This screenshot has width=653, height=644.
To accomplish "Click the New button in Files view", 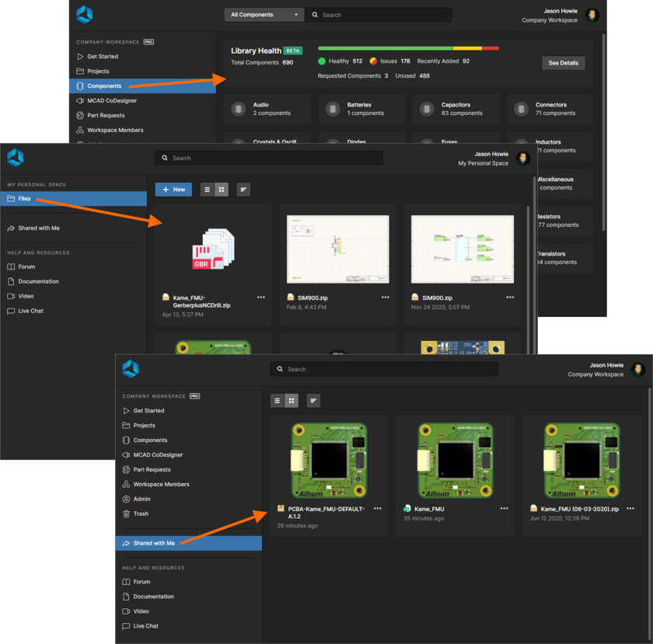I will click(173, 190).
